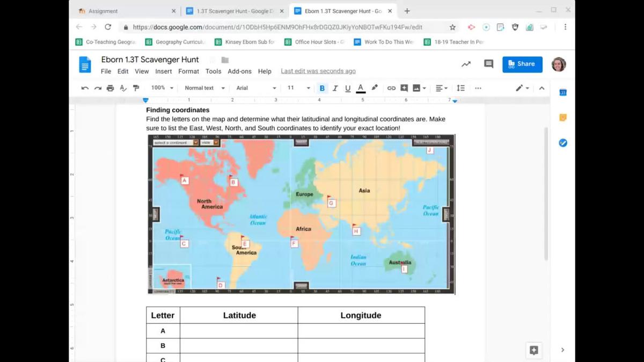Click the Explore button at bottom right
644x362 pixels.
[533, 350]
